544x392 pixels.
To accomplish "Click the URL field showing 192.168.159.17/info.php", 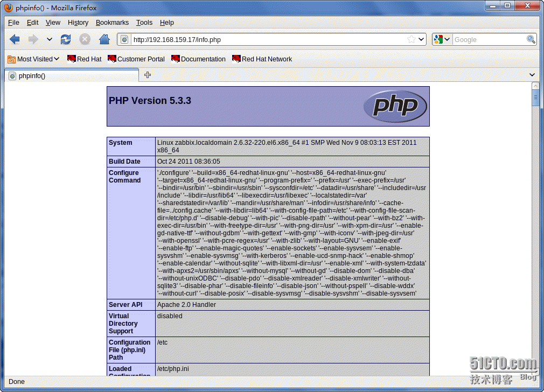I will tap(269, 39).
